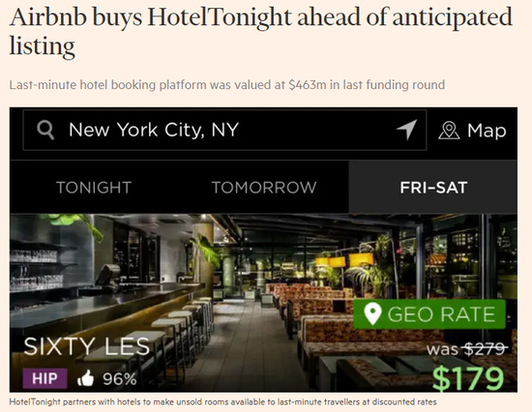Select the TONIGHT tab
The width and height of the screenshot is (532, 412).
point(94,188)
